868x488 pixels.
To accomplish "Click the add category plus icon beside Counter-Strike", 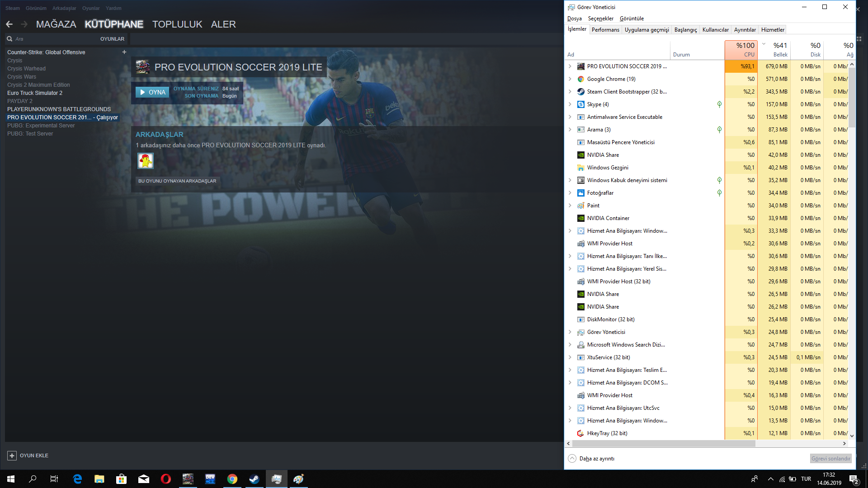I will 124,52.
